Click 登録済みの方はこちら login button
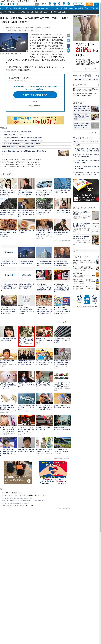 click(35, 106)
